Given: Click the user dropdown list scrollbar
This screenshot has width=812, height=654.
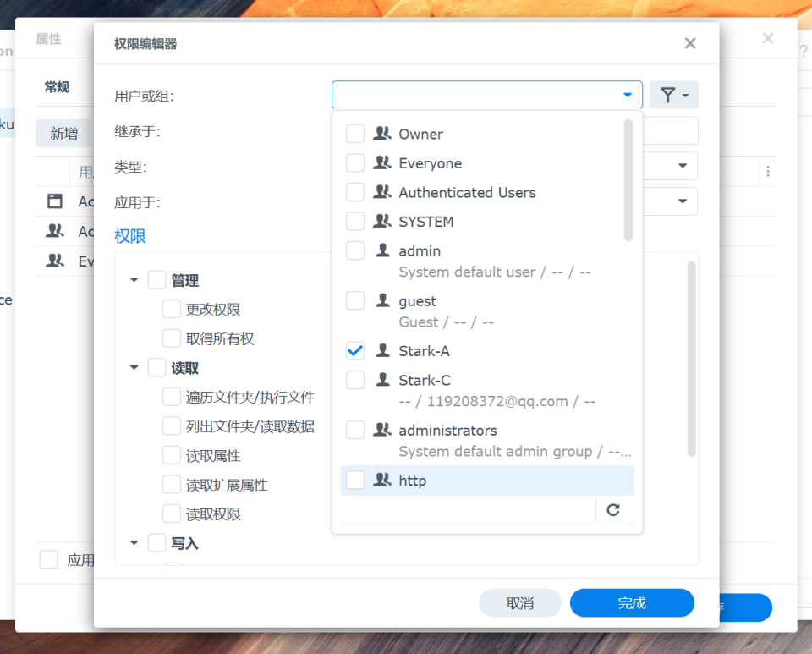Looking at the screenshot, I should coord(628,179).
